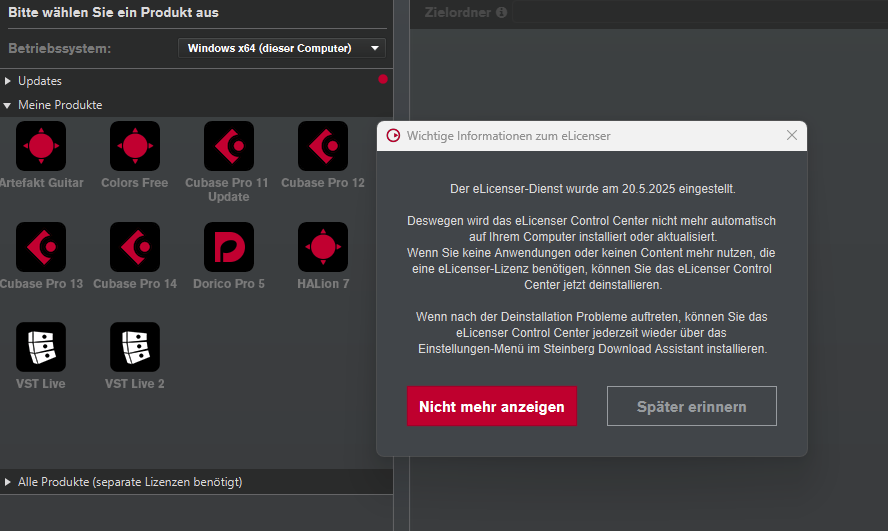Close the Wichtige Informationen zum eLicenser dialog
Viewport: 888px width, 531px height.
[792, 135]
